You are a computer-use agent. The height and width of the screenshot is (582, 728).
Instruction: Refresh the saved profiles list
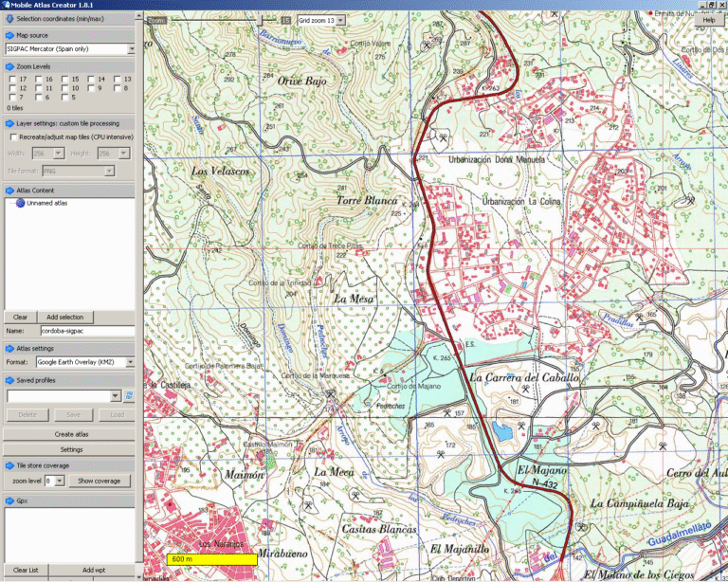pyautogui.click(x=129, y=396)
